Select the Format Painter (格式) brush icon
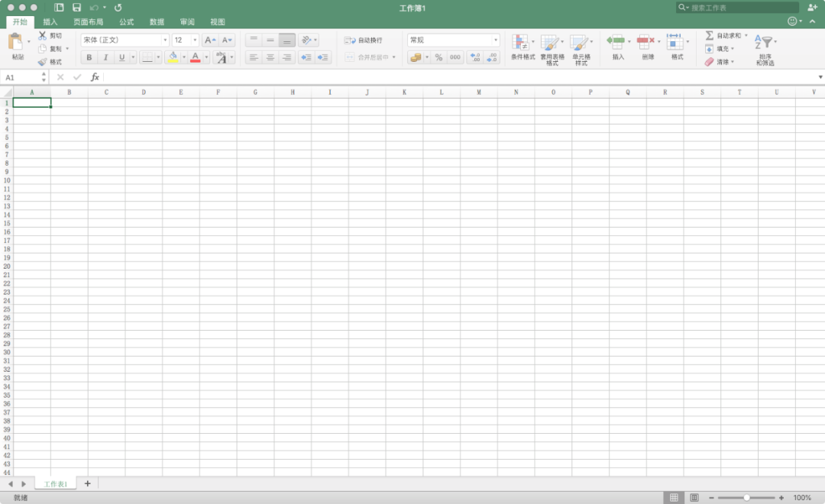This screenshot has width=825, height=504. click(42, 62)
